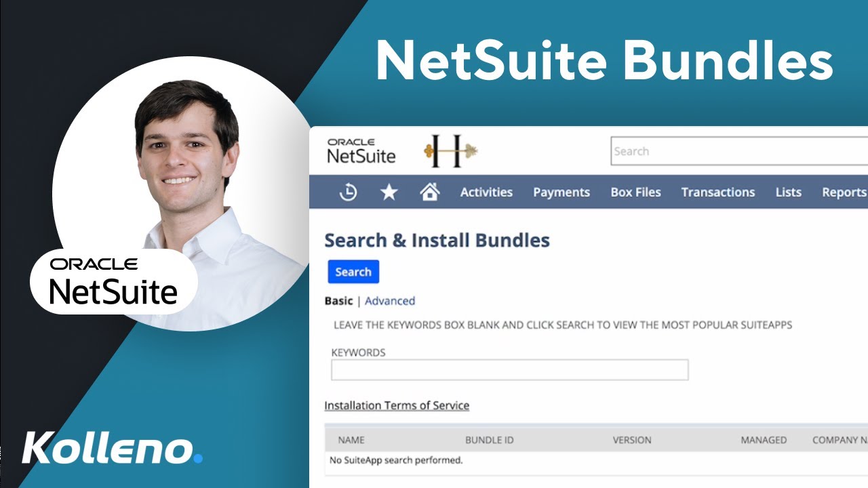
Task: Go to the Home house icon
Action: click(429, 192)
